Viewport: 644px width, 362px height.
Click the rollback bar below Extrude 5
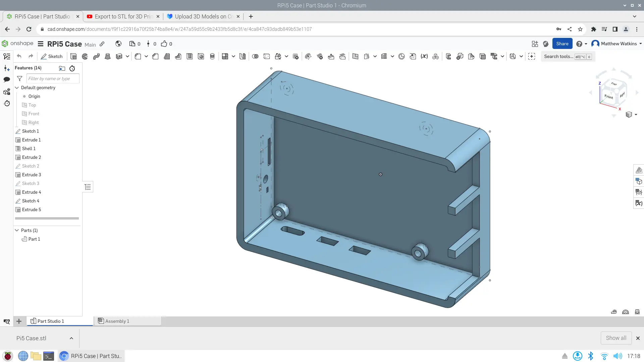pos(47,218)
